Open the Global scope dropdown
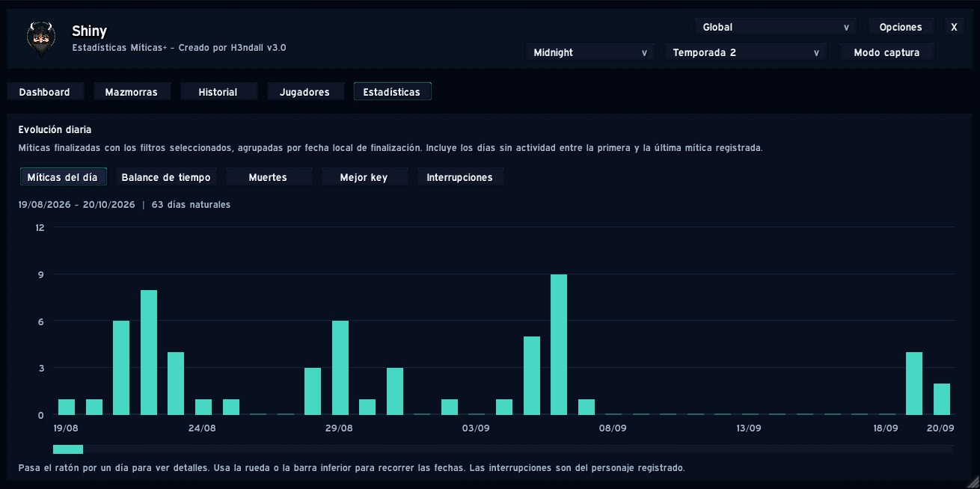This screenshot has height=489, width=980. 776,27
